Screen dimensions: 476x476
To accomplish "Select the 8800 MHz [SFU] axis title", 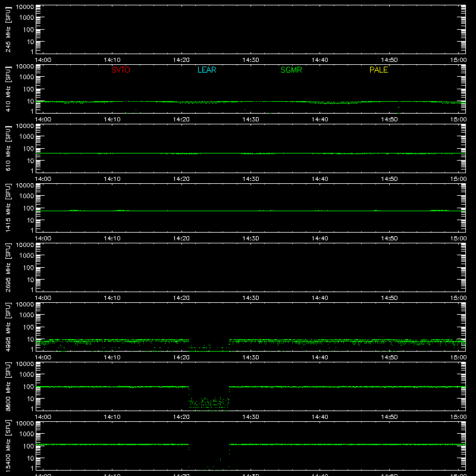I will [8, 386].
